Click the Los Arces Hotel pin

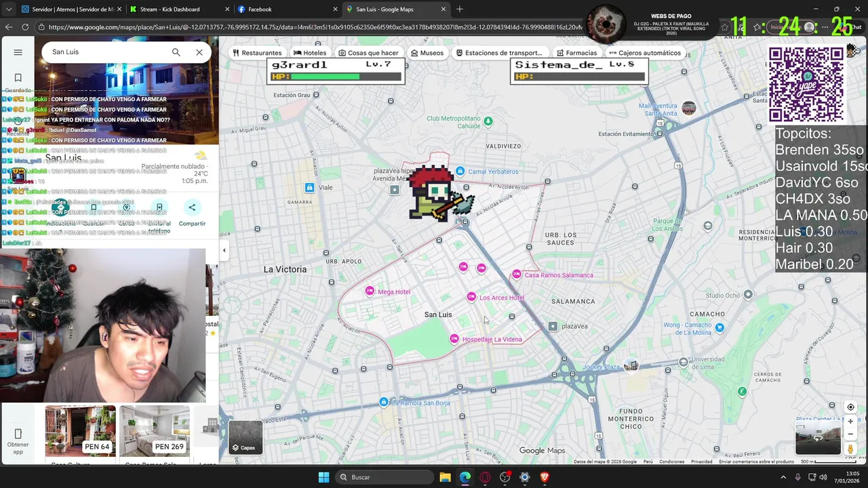coord(471,297)
